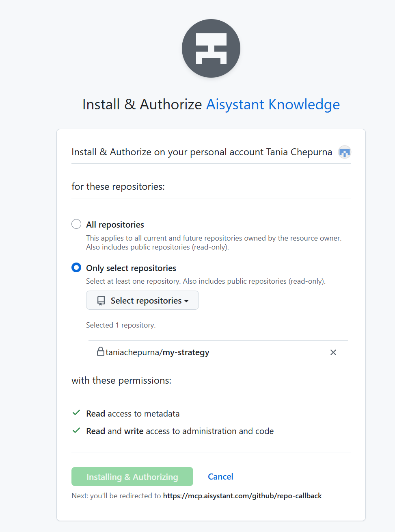
Task: Click the checkmark beside administration and code access
Action: pos(76,430)
